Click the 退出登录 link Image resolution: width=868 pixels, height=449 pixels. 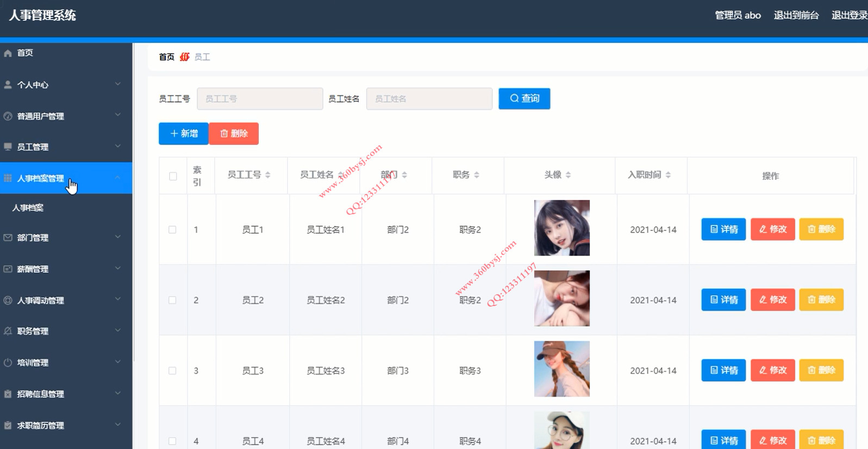point(850,15)
